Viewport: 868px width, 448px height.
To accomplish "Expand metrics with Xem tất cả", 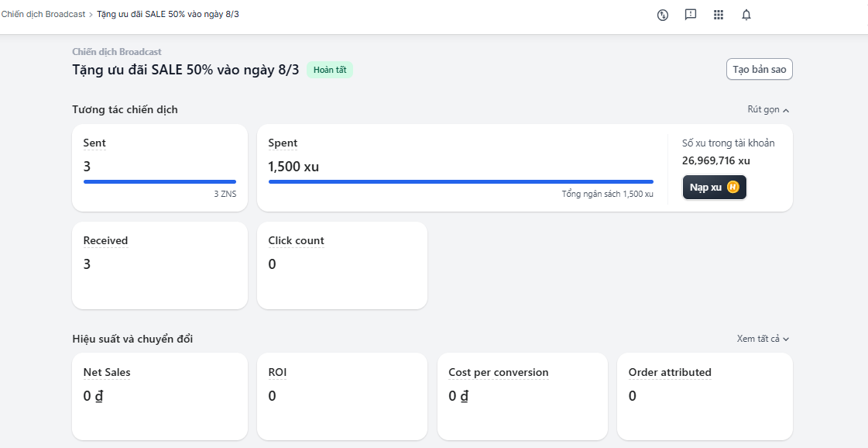I will point(763,339).
